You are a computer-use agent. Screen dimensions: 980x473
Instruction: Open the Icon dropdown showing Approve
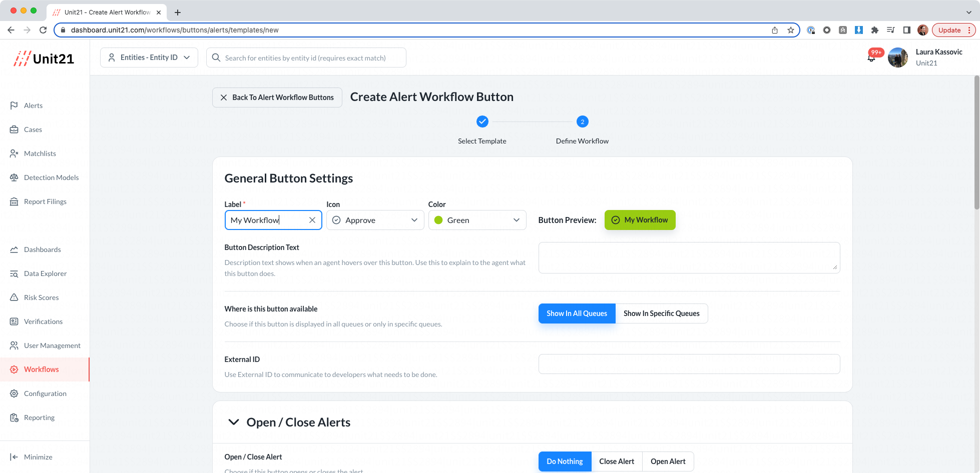pyautogui.click(x=375, y=220)
